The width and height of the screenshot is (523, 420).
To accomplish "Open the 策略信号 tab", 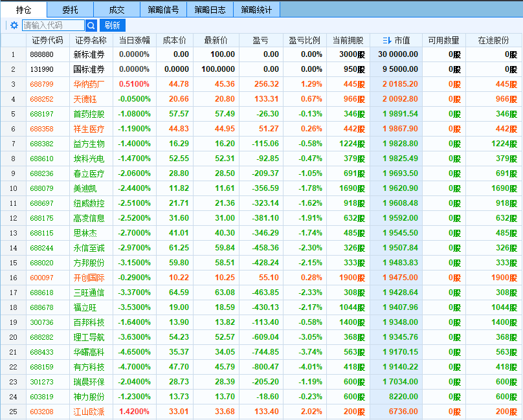I will point(163,10).
